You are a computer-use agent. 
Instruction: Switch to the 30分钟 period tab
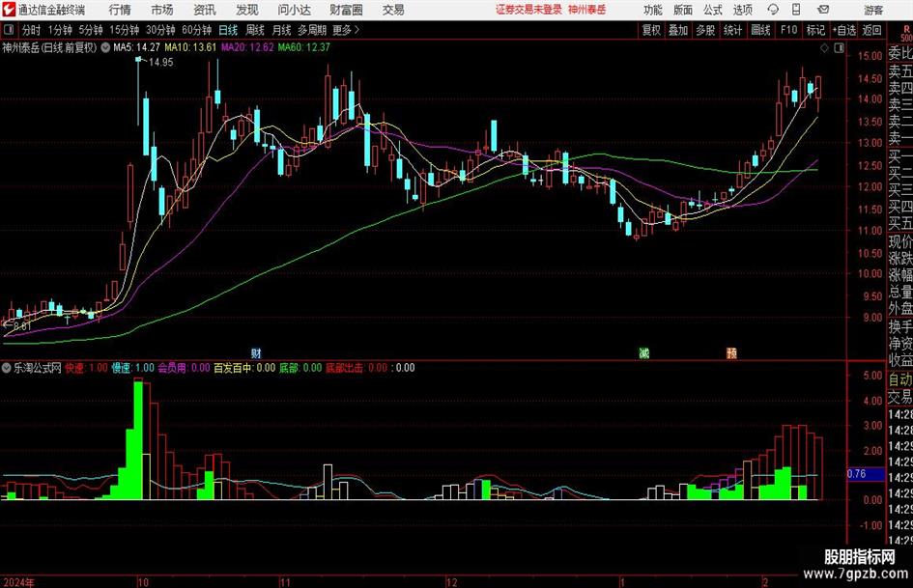[x=160, y=30]
